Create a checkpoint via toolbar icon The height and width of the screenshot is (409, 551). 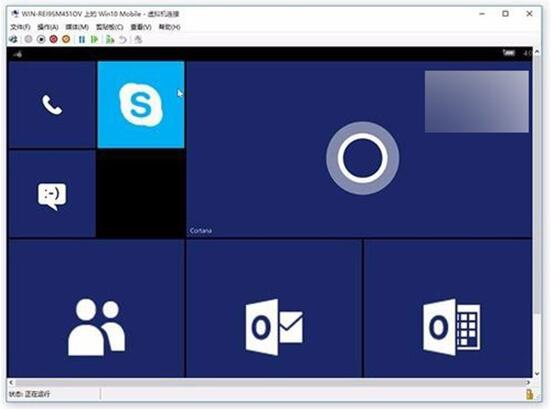pos(110,39)
